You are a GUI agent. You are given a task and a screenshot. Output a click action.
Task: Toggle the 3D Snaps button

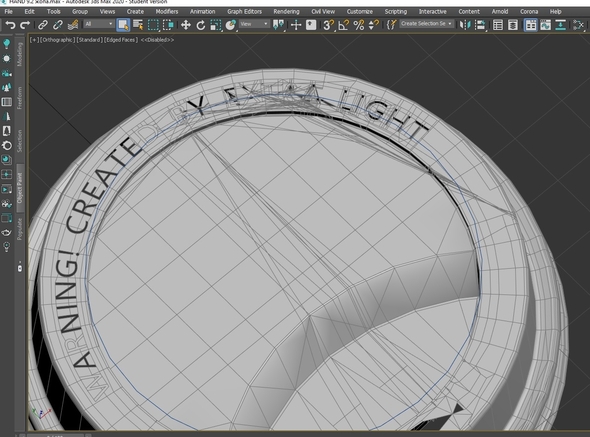(x=328, y=25)
